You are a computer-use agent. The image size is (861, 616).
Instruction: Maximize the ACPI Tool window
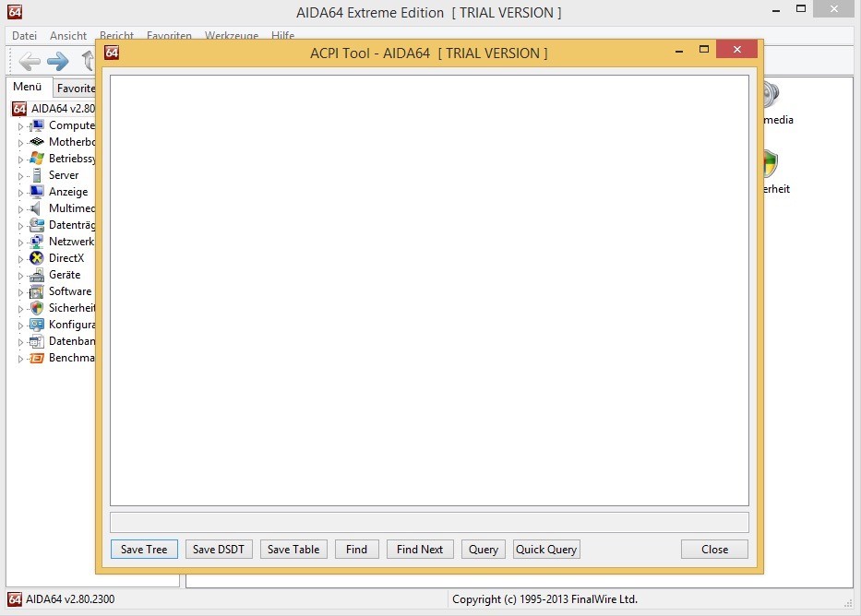pyautogui.click(x=704, y=50)
